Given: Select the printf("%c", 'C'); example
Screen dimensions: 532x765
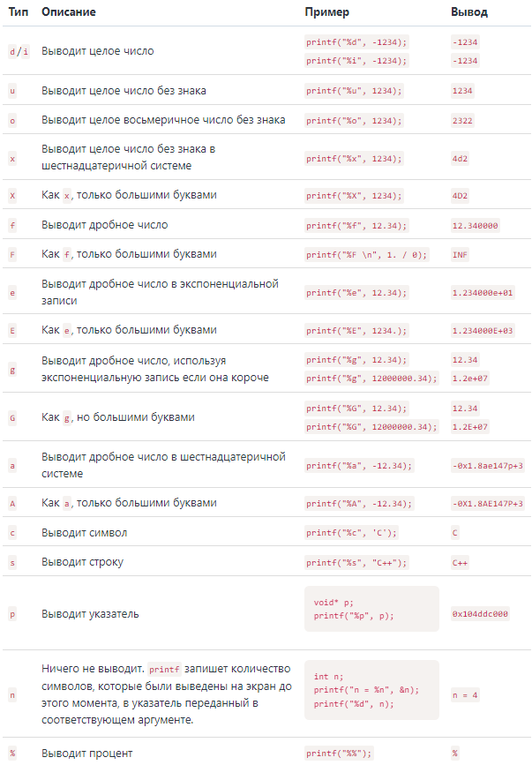Looking at the screenshot, I should (351, 533).
